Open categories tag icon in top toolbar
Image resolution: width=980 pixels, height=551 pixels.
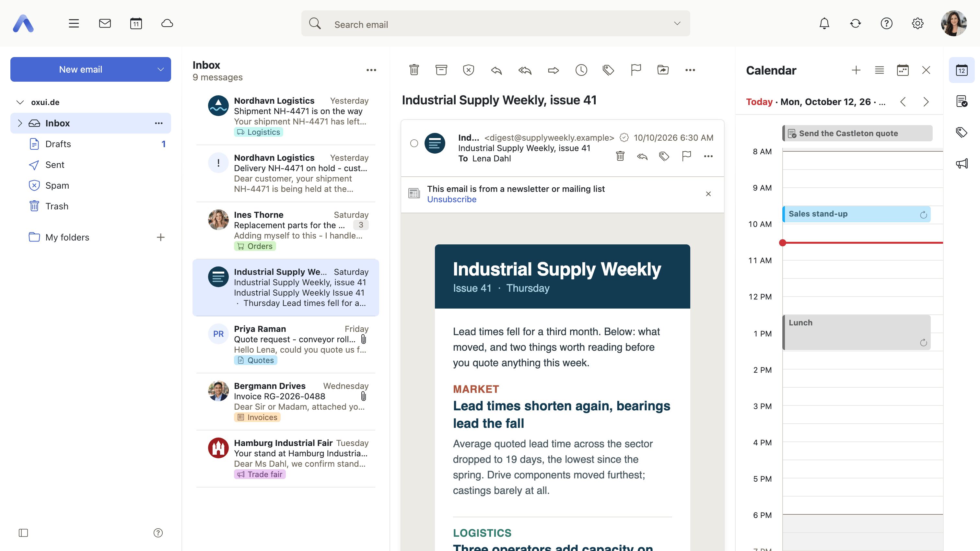coord(608,70)
